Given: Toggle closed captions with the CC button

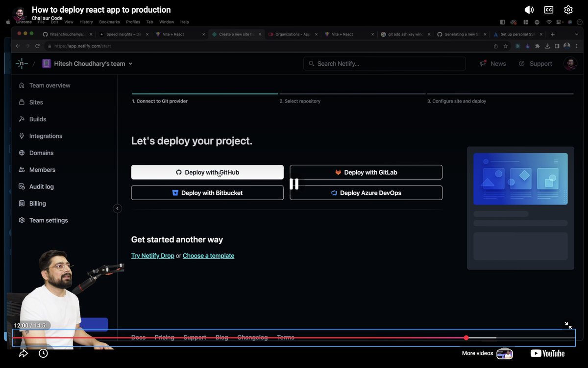Looking at the screenshot, I should [x=549, y=10].
